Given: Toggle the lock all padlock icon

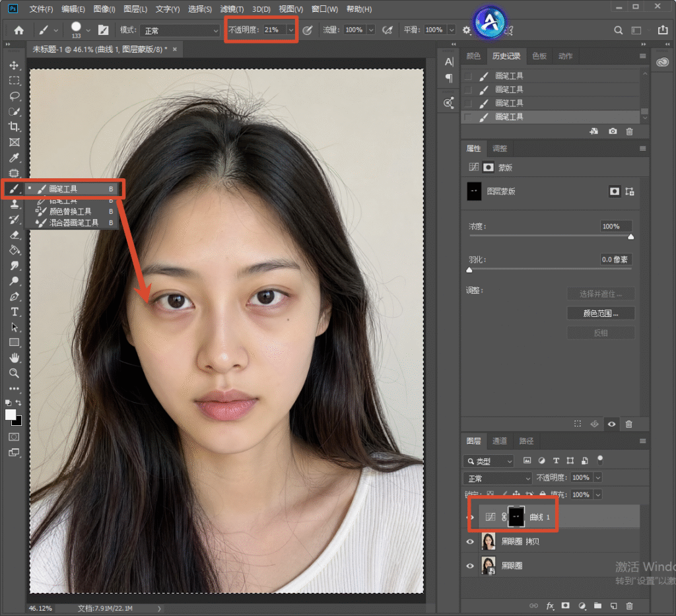Looking at the screenshot, I should [543, 495].
